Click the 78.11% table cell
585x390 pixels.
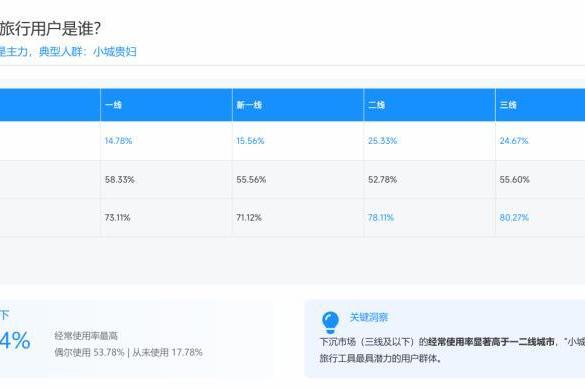point(429,218)
